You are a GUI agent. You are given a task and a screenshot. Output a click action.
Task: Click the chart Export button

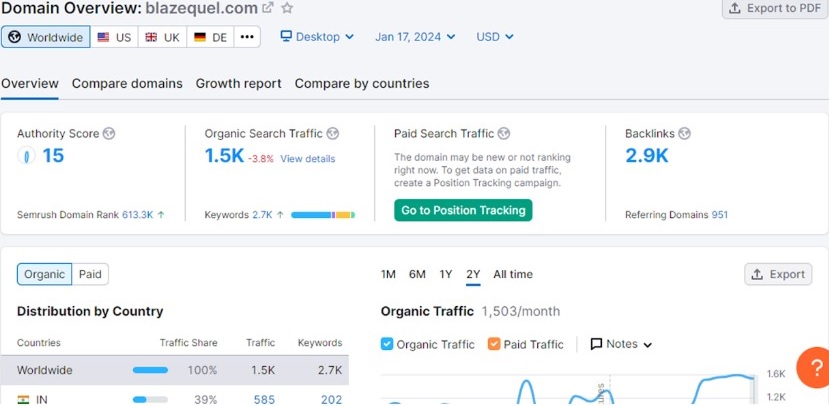point(778,274)
